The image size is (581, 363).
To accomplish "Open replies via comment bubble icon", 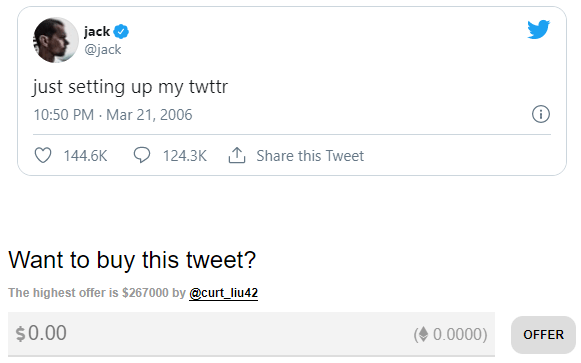I will click(142, 155).
